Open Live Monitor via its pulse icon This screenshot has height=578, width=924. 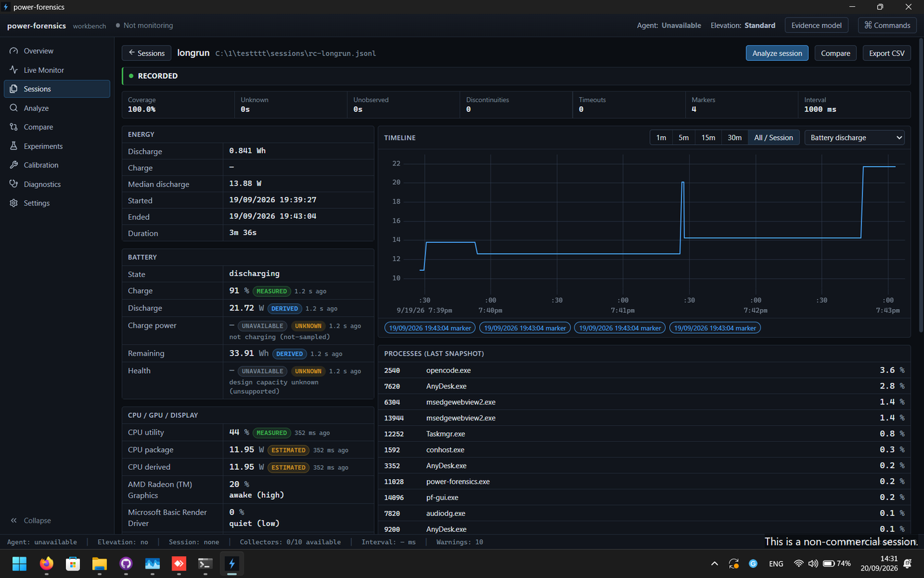click(x=13, y=70)
